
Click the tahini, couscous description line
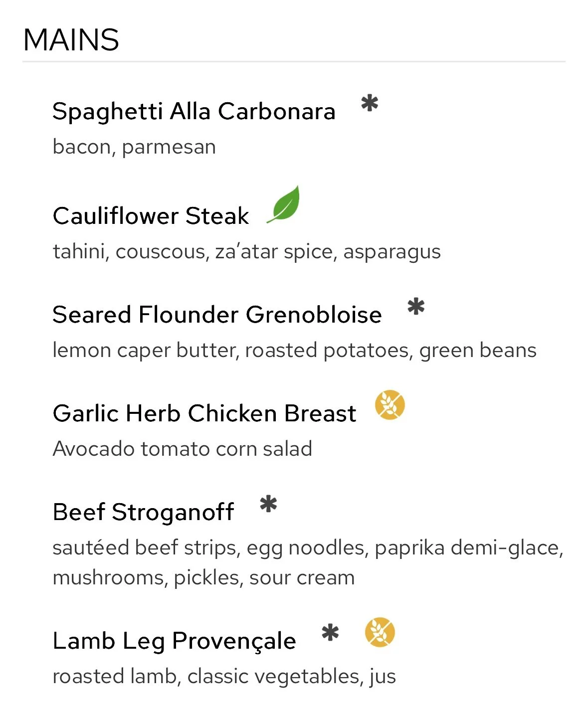point(247,252)
